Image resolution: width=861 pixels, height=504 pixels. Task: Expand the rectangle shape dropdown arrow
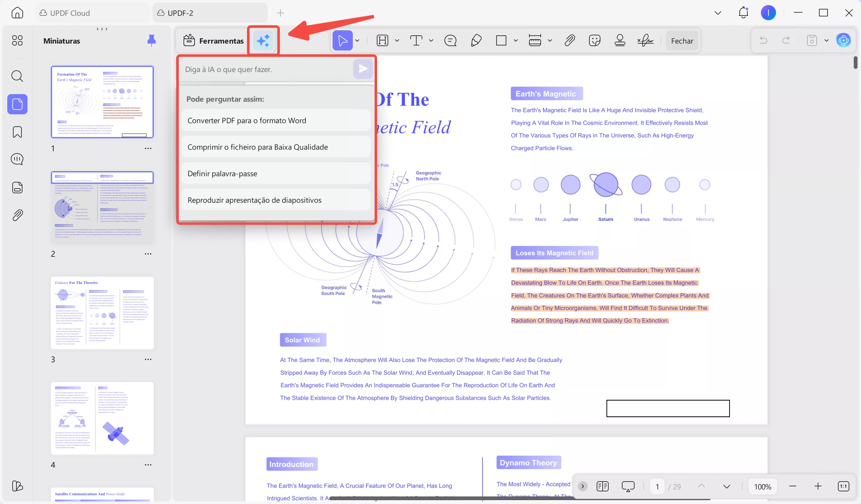pos(515,41)
